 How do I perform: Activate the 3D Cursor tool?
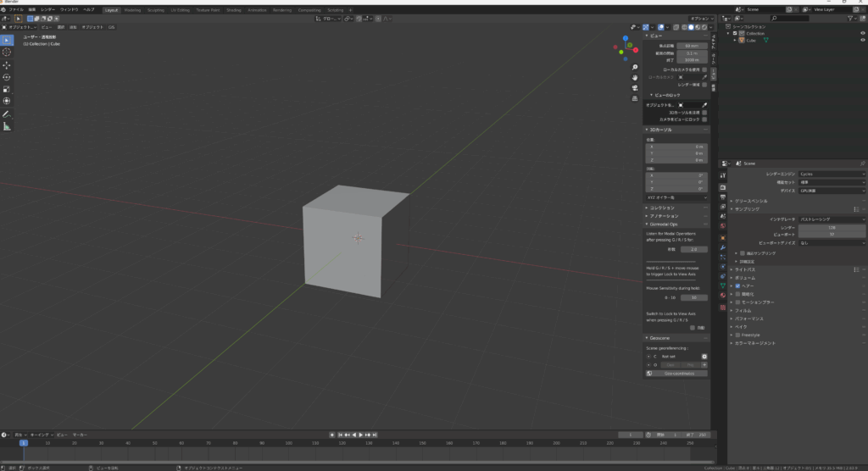(7, 52)
